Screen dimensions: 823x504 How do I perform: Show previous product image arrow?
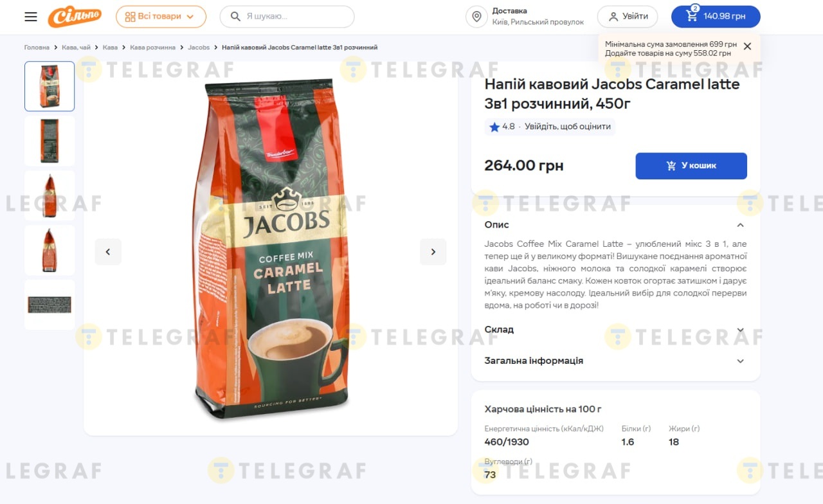click(108, 252)
